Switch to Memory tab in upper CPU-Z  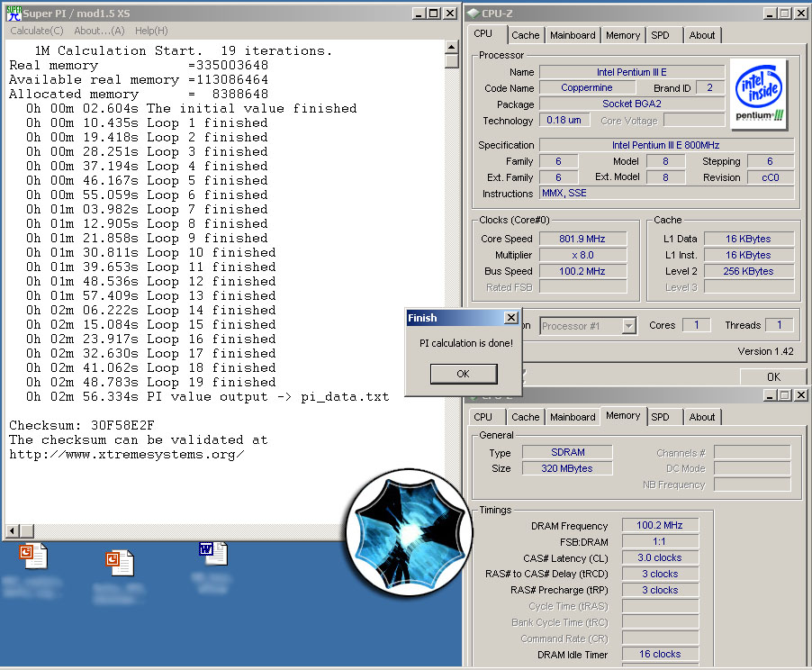(x=623, y=35)
